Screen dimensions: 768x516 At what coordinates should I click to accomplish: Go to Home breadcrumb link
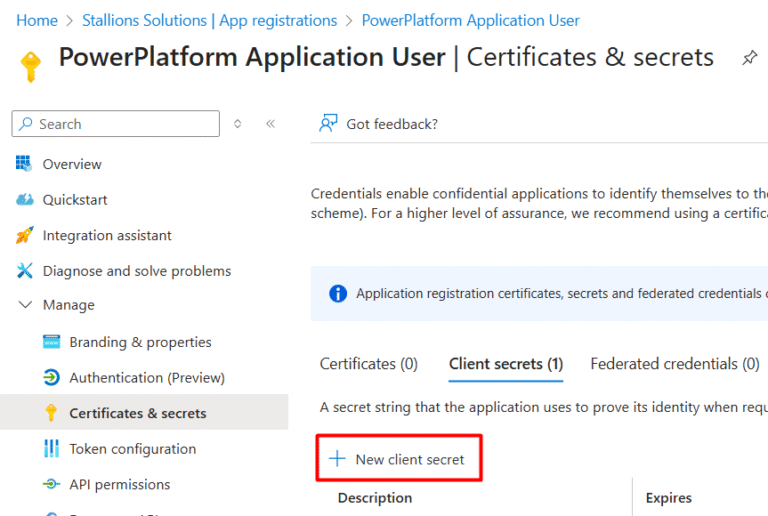tap(37, 20)
